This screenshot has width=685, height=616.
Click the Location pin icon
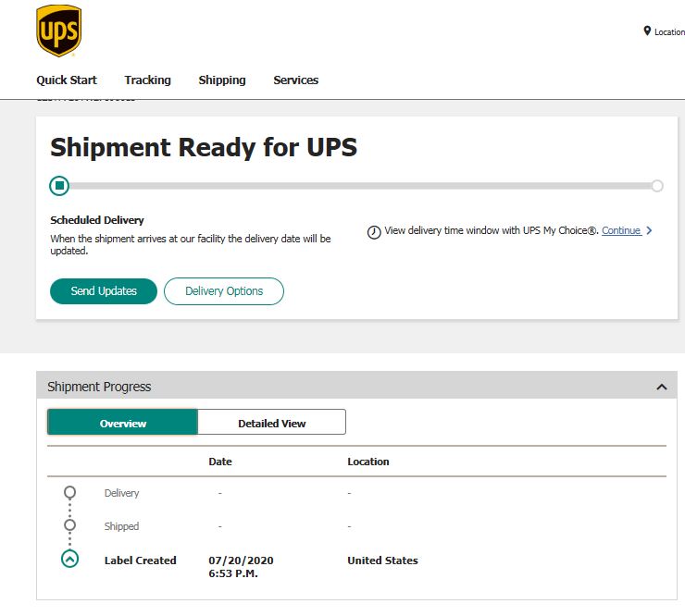pyautogui.click(x=647, y=31)
